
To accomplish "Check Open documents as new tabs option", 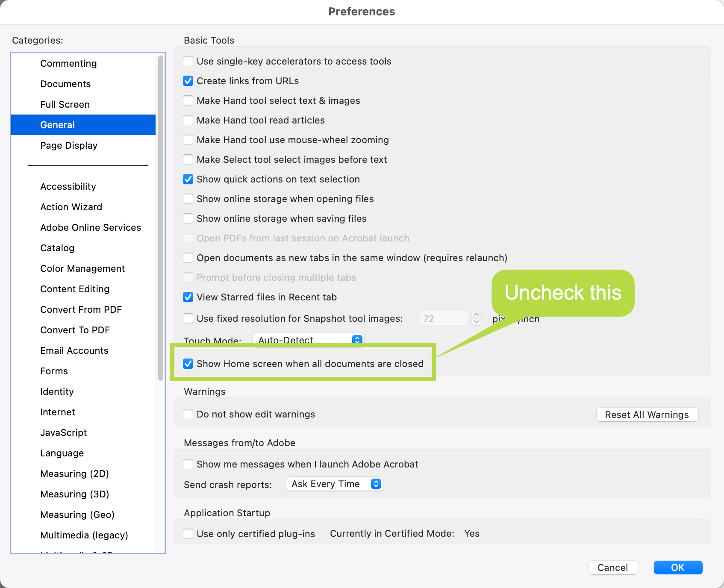I will (188, 258).
